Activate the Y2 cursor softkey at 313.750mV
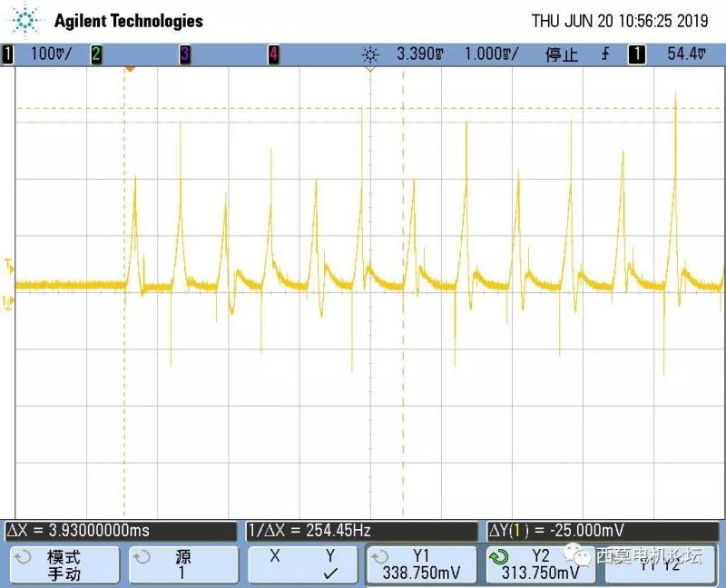The image size is (726, 588). click(x=540, y=564)
